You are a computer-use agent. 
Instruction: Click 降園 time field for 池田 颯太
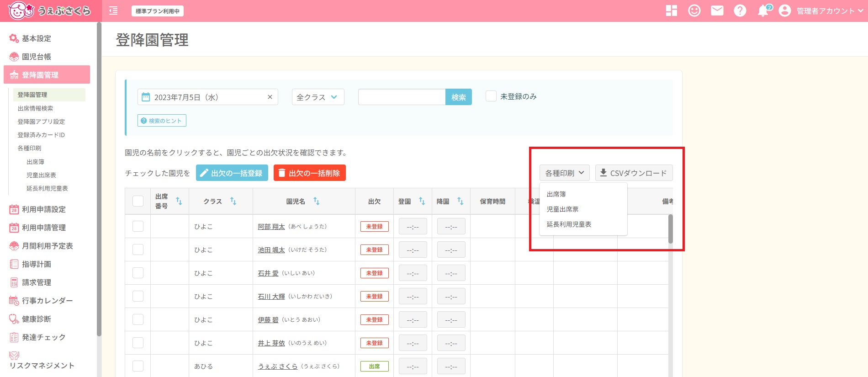coord(451,250)
